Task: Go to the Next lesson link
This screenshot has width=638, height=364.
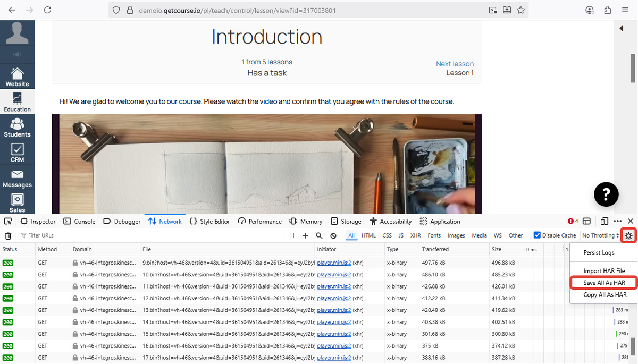Action: point(455,64)
